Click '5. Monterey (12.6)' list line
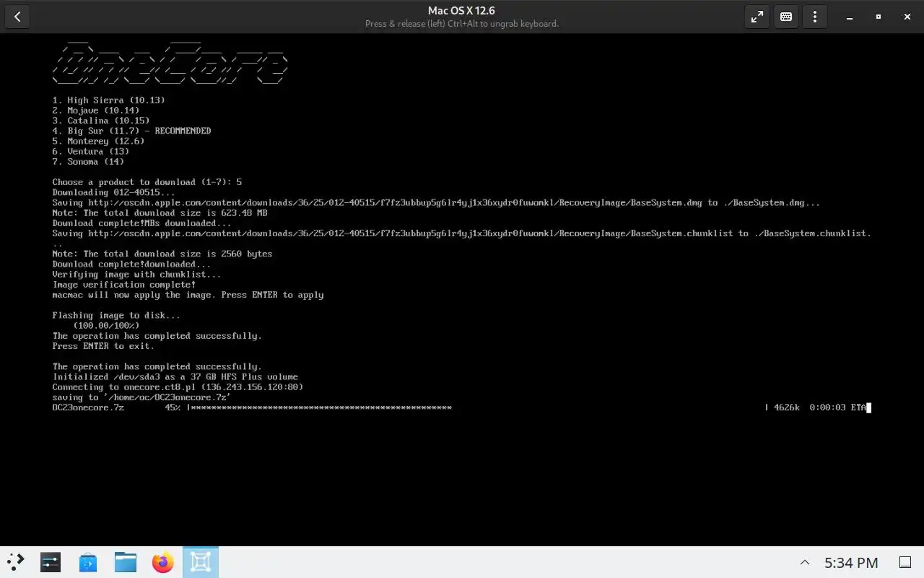Screen dimensions: 924x578 coord(98,141)
